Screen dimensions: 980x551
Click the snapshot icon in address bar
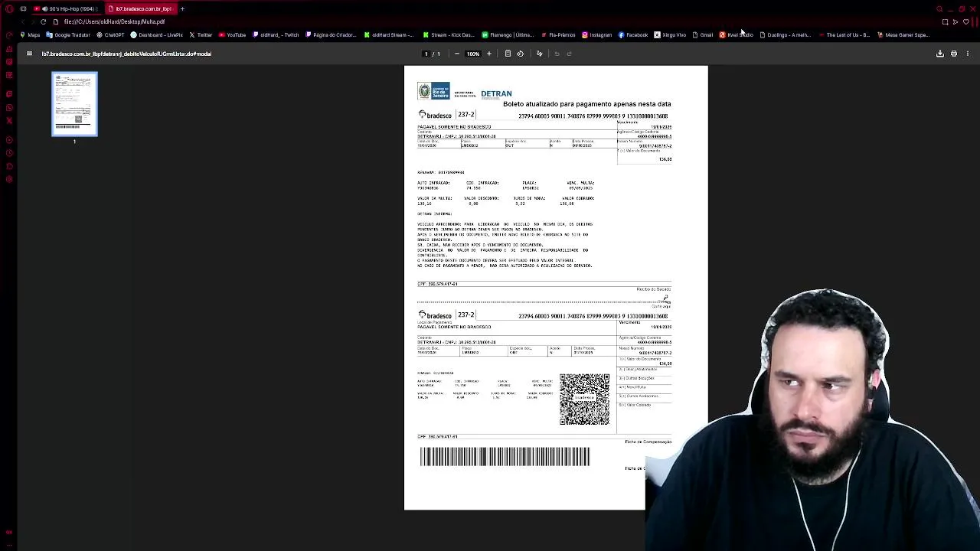(946, 21)
